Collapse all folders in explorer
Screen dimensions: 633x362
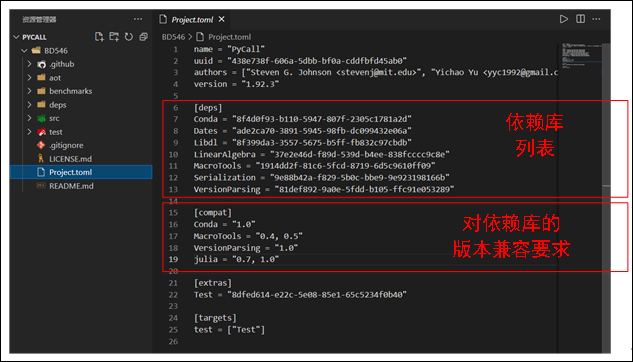click(143, 37)
